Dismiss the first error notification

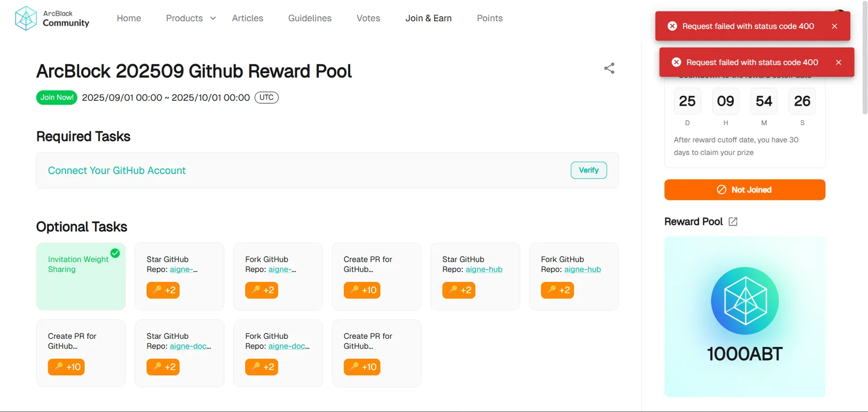(x=834, y=26)
